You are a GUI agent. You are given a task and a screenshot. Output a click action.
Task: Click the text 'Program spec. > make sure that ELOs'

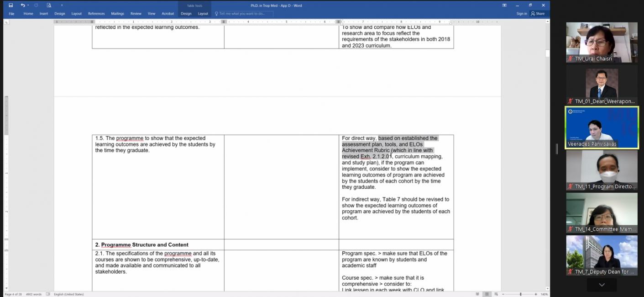(x=395, y=254)
